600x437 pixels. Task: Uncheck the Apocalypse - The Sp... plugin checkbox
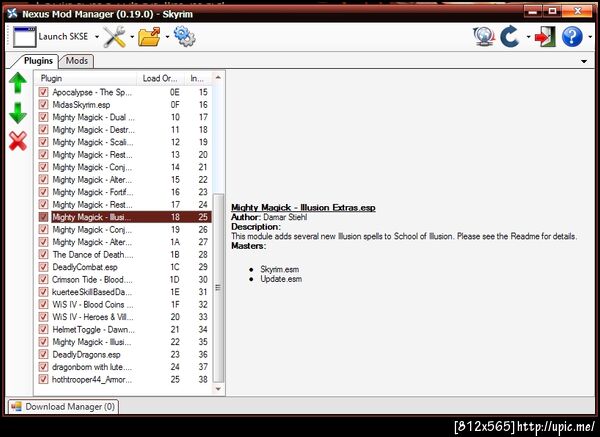click(43, 92)
